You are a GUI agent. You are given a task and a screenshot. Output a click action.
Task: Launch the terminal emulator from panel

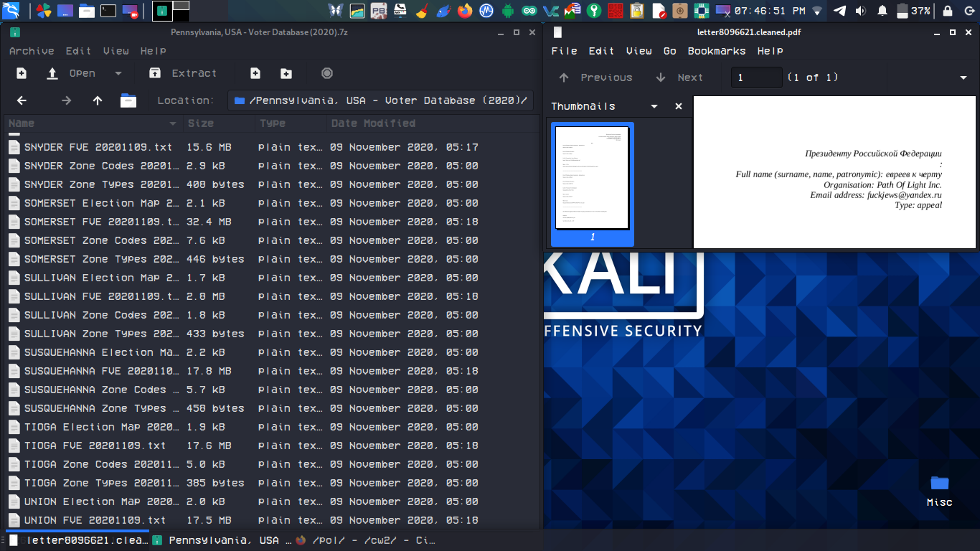point(108,11)
